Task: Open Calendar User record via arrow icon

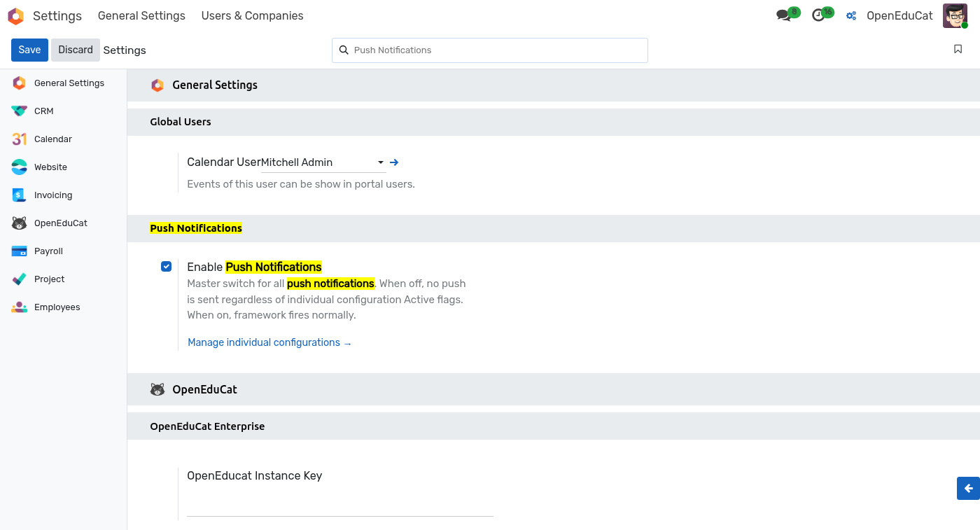Action: click(394, 162)
